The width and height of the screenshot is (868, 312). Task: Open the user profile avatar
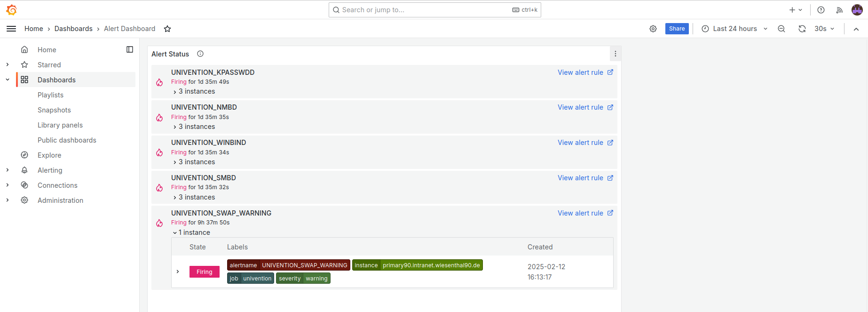857,10
